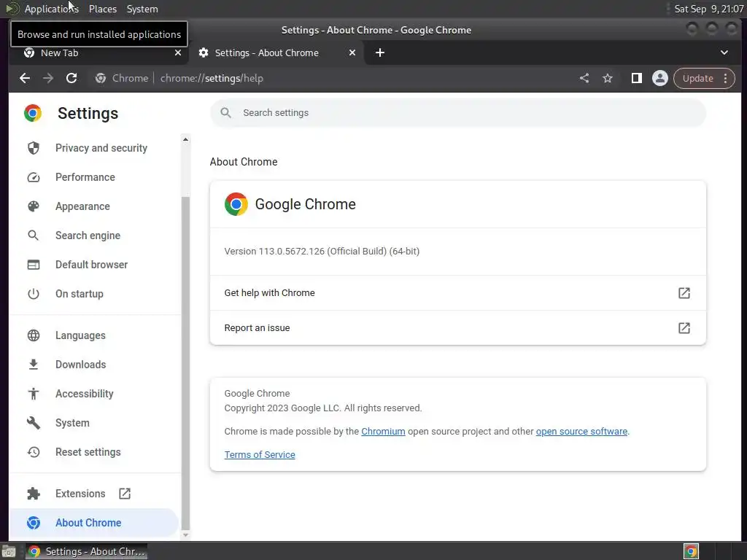The height and width of the screenshot is (560, 747).
Task: Open Report an issue
Action: pyautogui.click(x=458, y=327)
